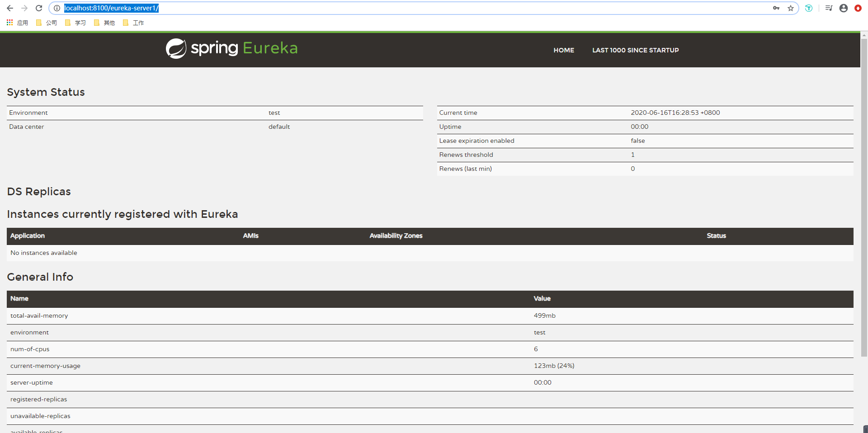
Task: Go forward with the browser forward arrow
Action: pos(24,8)
